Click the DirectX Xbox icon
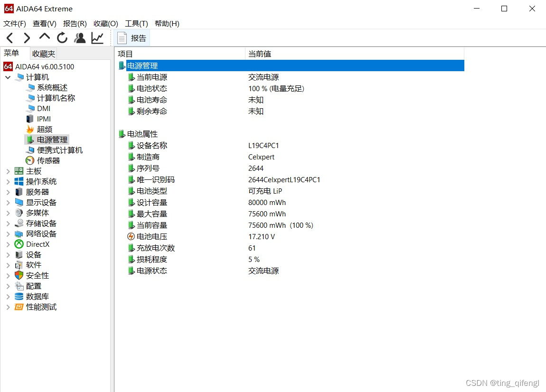 pyautogui.click(x=19, y=244)
